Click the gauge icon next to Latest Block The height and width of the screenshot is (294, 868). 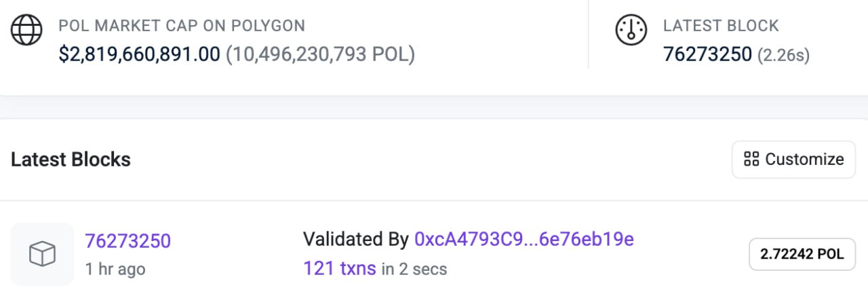(631, 31)
